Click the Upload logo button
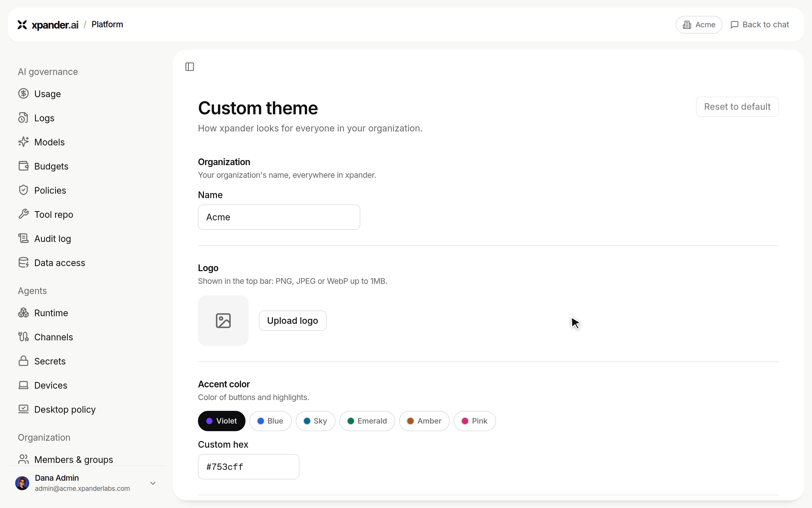 [x=292, y=321]
